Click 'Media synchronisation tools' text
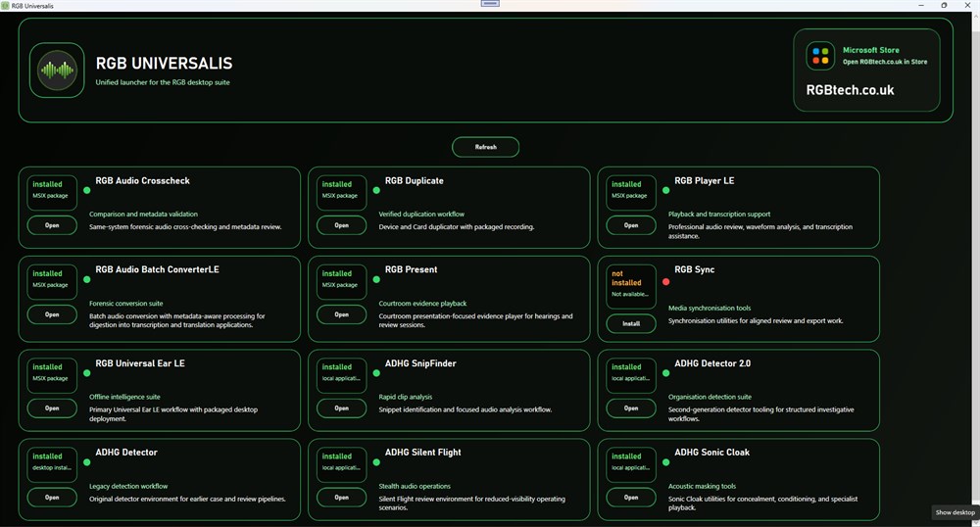980x527 pixels. (710, 308)
